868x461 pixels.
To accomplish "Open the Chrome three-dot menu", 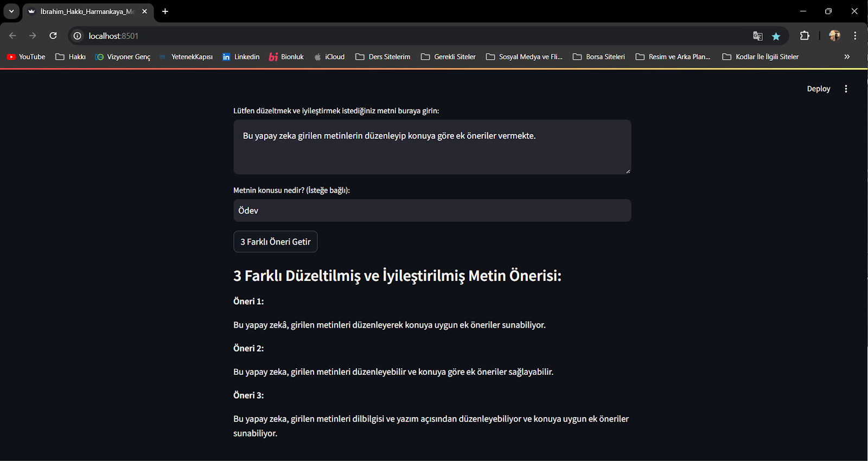I will 855,36.
